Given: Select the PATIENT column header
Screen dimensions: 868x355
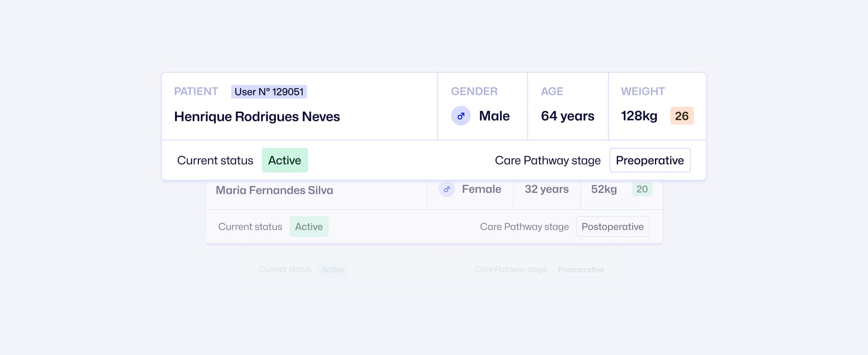Looking at the screenshot, I should pos(196,91).
